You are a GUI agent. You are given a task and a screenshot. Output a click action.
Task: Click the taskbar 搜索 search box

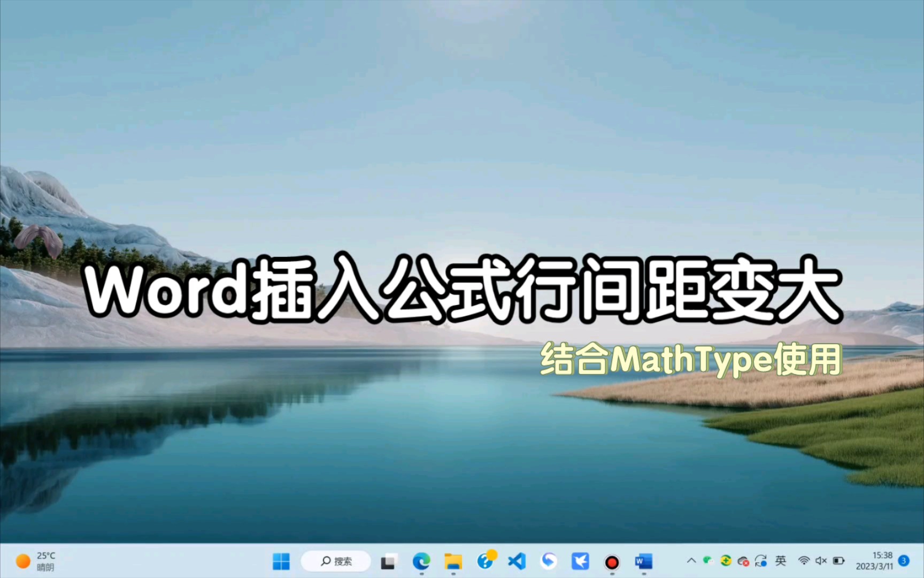336,561
